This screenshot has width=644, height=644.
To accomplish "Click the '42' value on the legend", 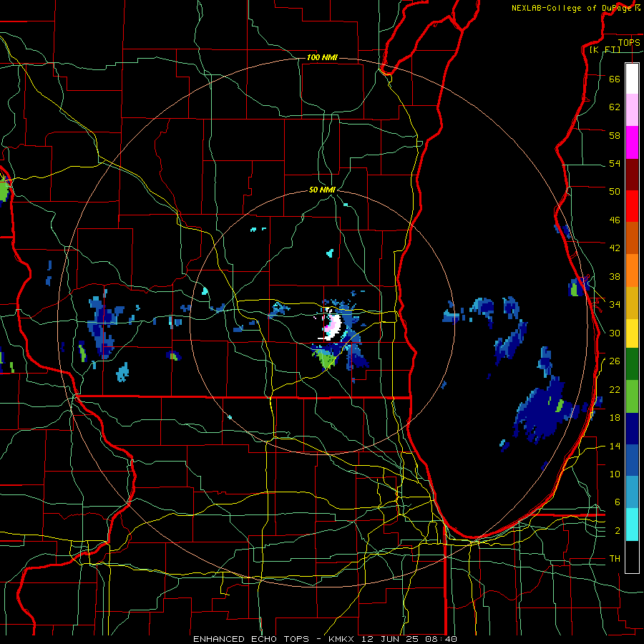I will click(615, 248).
